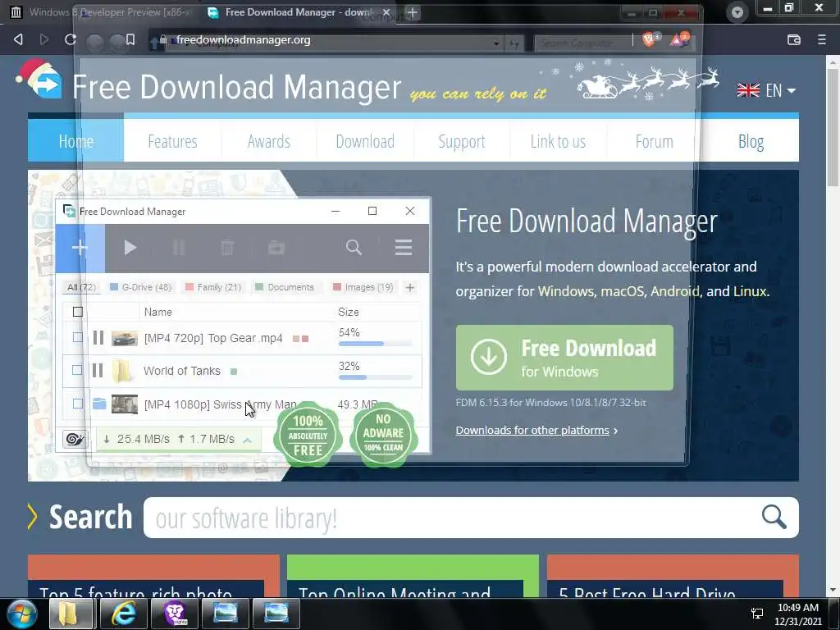Click the Top Gear video thumbnail
The image size is (840, 630).
[x=125, y=338]
